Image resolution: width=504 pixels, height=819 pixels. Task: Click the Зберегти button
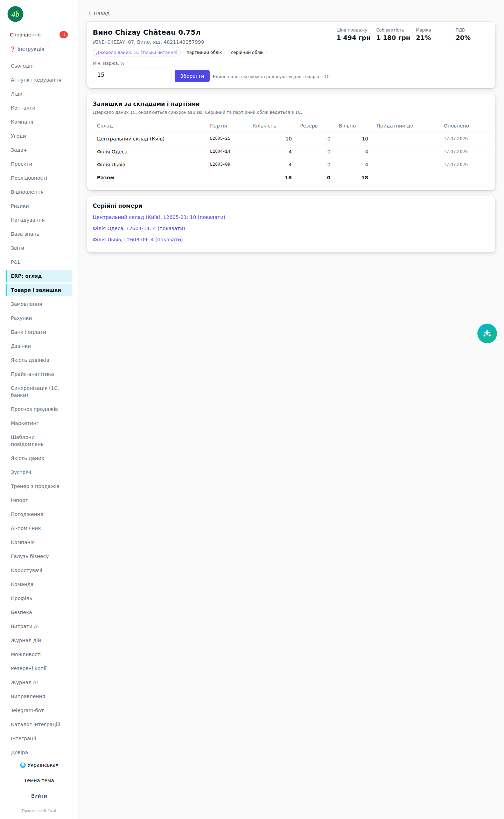[192, 76]
